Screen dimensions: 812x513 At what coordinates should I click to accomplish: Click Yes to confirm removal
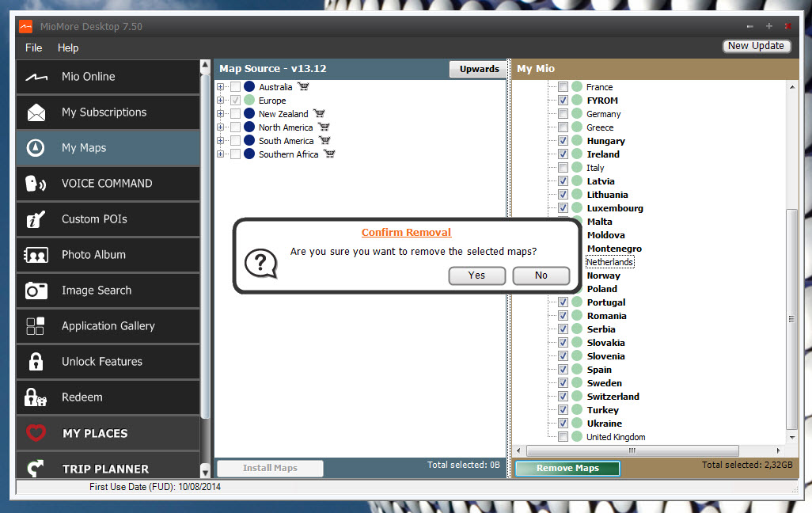(x=476, y=275)
